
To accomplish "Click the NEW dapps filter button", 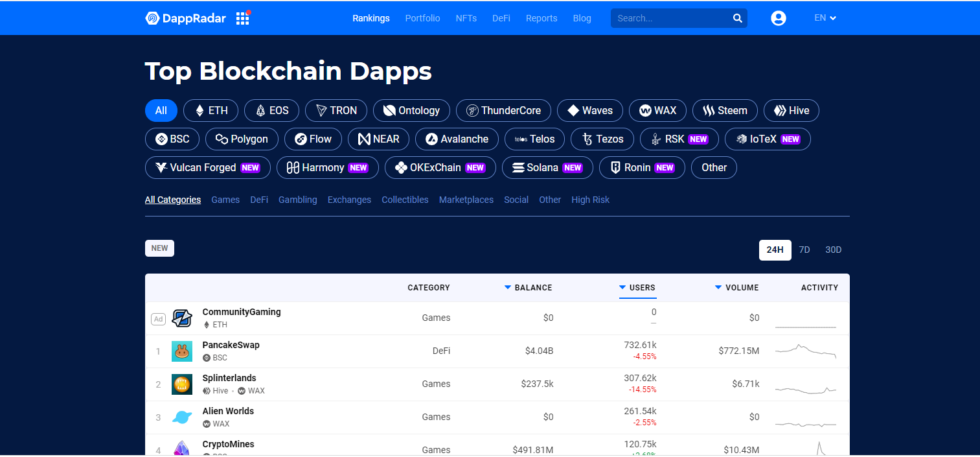I will click(159, 248).
